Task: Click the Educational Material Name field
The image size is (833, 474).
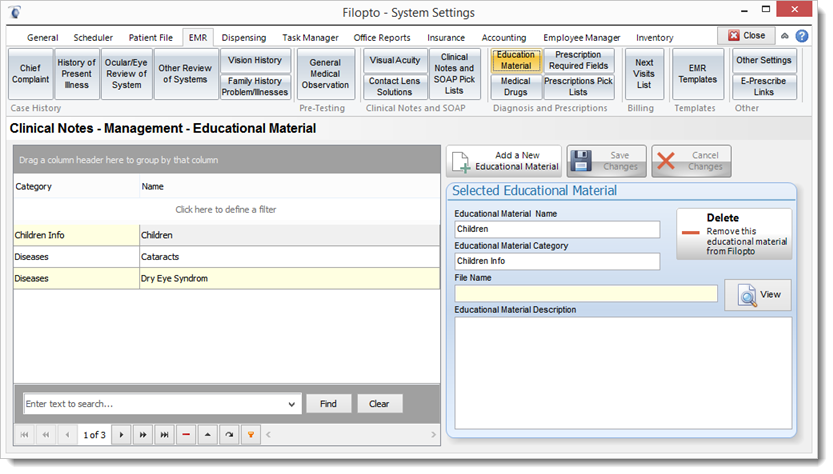Action: pos(557,230)
